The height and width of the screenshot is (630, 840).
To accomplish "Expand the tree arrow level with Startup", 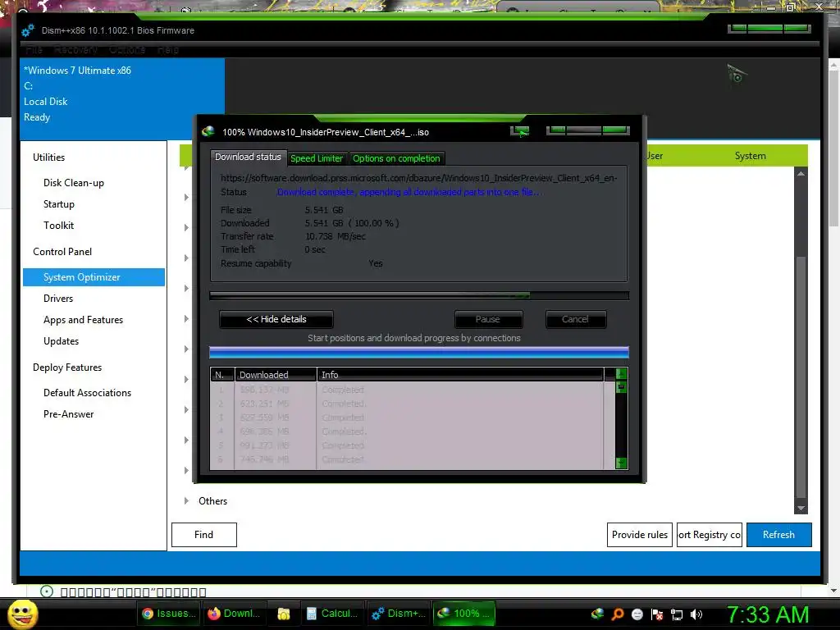I will click(x=186, y=198).
